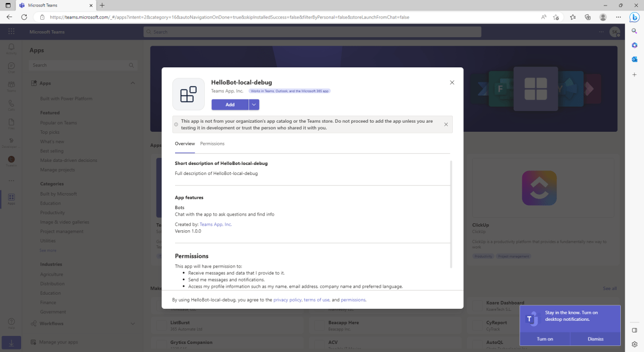This screenshot has width=644, height=352.
Task: Click the more apps ellipsis in the sidebar
Action: 11,180
